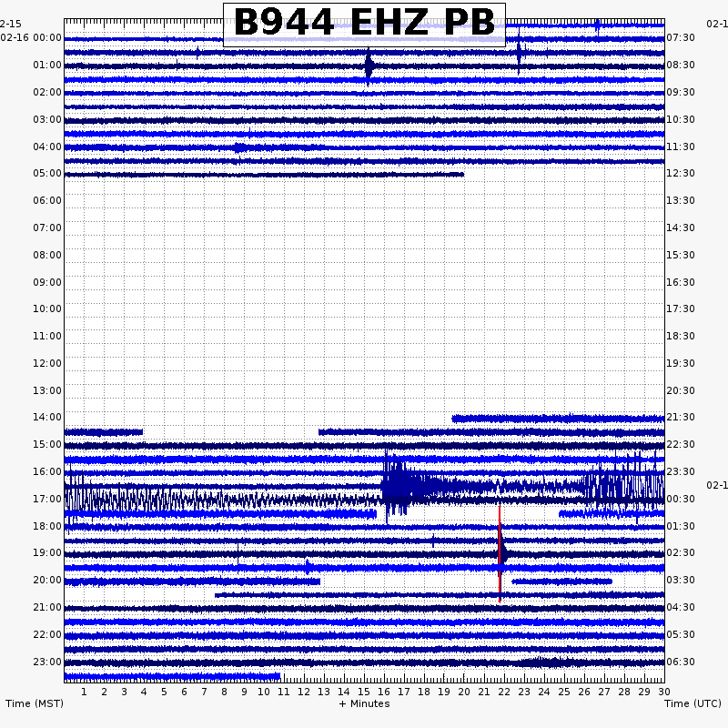This screenshot has width=728, height=728.
Task: Click the 22:00 MST row label
Action: click(47, 634)
